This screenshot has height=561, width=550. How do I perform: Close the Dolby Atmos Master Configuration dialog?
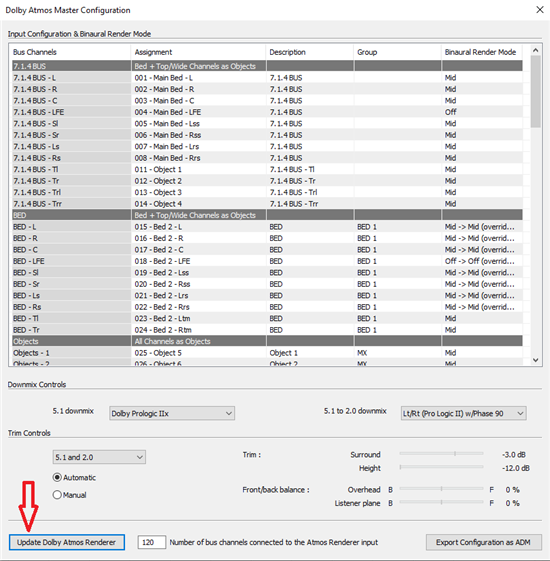540,10
